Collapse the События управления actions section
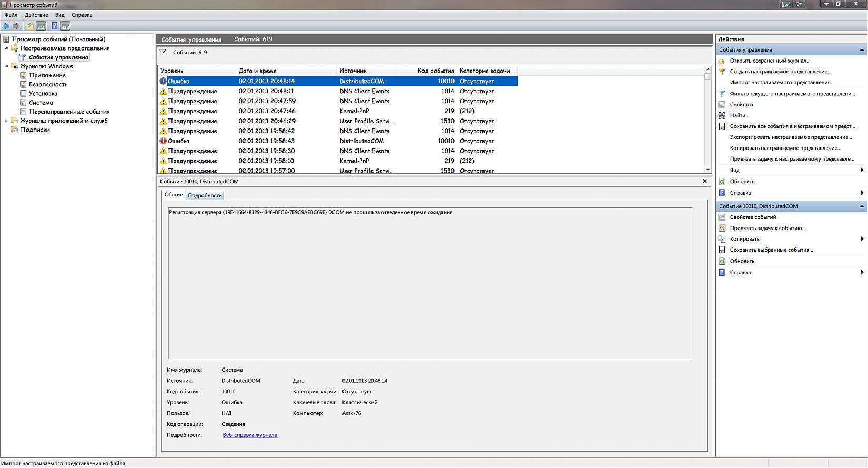The width and height of the screenshot is (868, 468). tap(862, 49)
